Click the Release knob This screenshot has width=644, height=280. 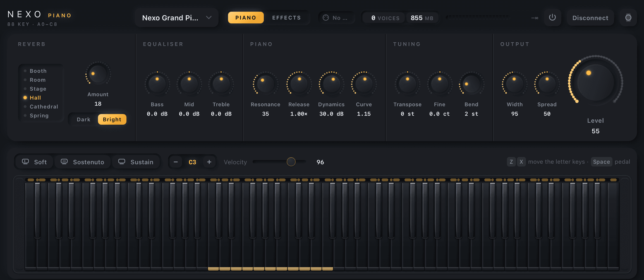pyautogui.click(x=299, y=84)
